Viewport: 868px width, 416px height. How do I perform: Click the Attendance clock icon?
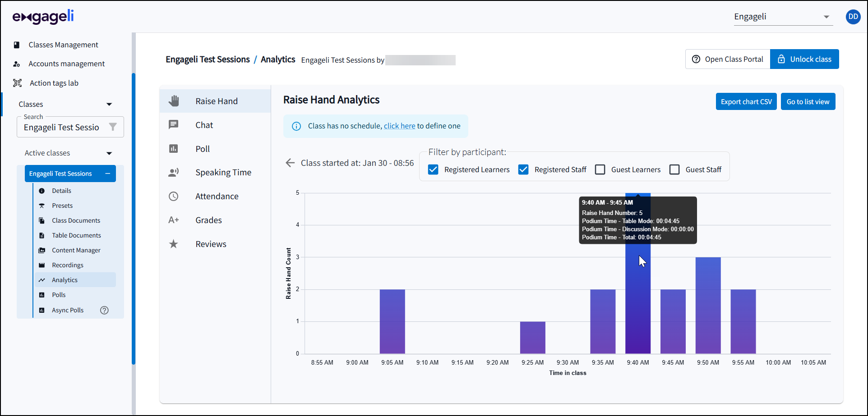[174, 196]
